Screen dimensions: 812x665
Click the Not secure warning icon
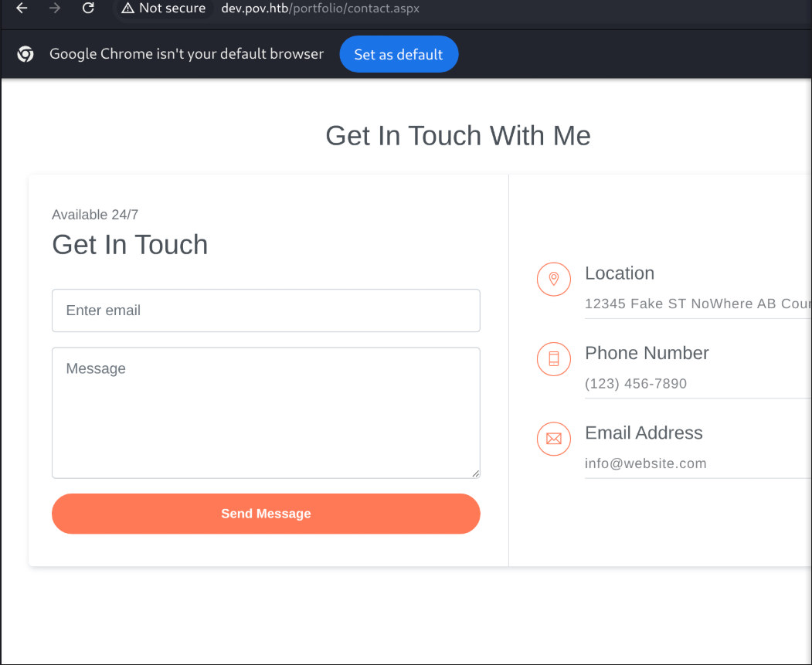click(127, 8)
